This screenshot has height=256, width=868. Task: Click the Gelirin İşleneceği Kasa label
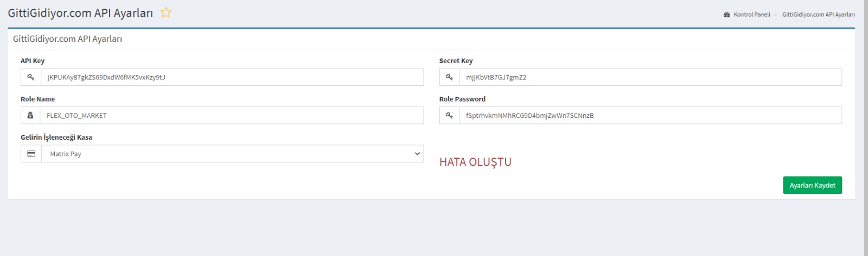[x=56, y=138]
